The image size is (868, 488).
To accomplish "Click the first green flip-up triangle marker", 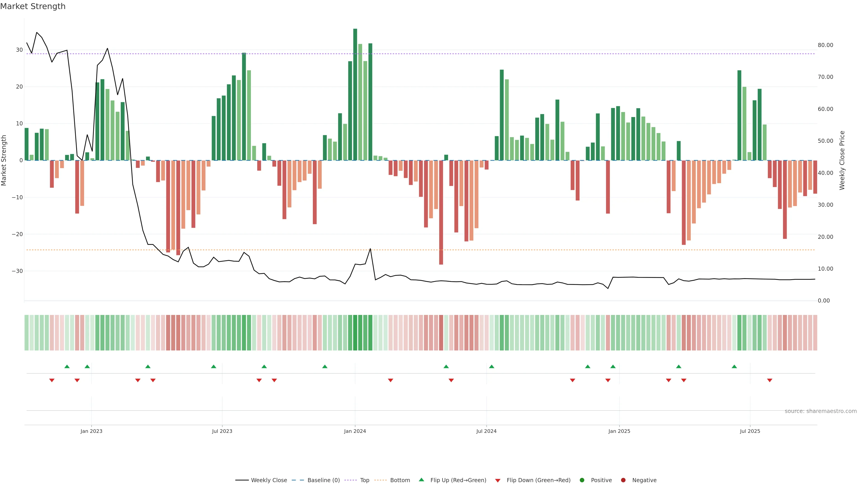I will click(67, 366).
